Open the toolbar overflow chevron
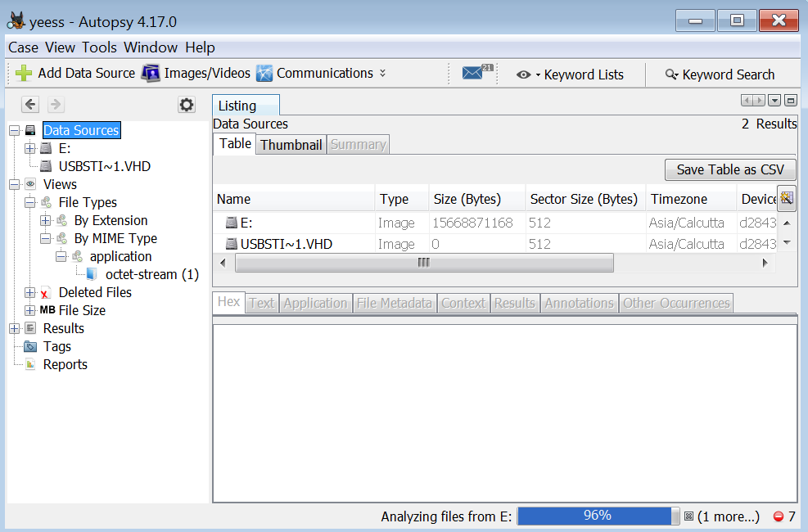 [x=382, y=73]
